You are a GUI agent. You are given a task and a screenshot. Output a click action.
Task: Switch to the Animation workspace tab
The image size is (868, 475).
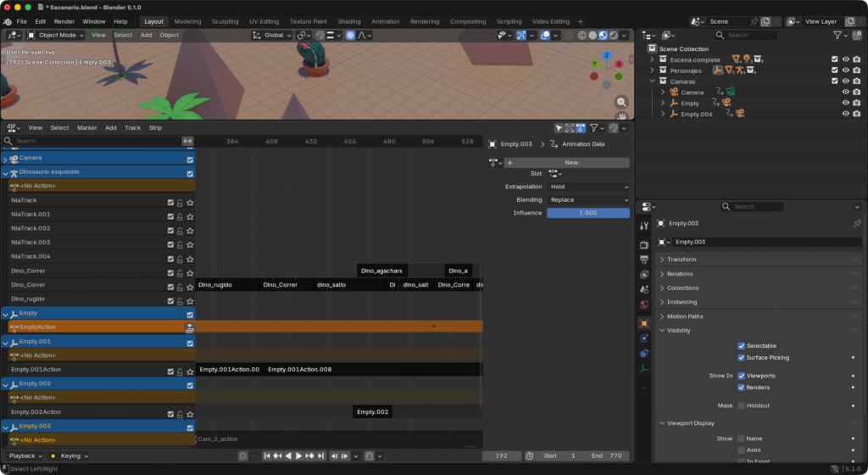385,21
